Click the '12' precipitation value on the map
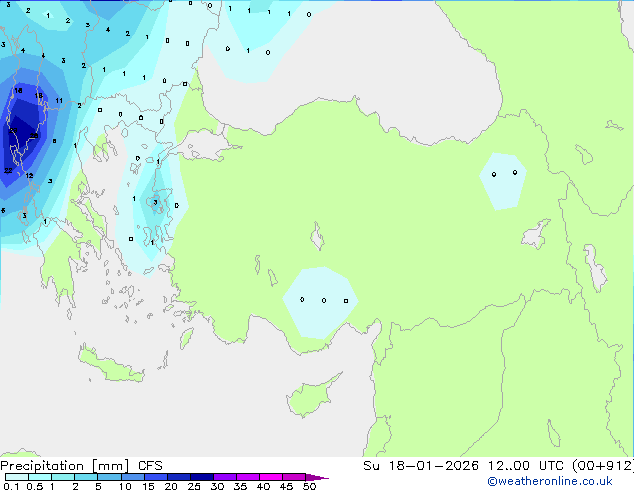Viewport: 634px width, 490px height. click(29, 175)
